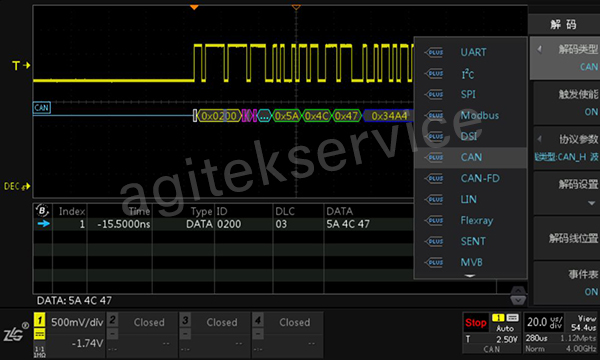Image resolution: width=600 pixels, height=360 pixels.
Task: Click the PLUS icon next to Modbus
Action: (x=434, y=116)
